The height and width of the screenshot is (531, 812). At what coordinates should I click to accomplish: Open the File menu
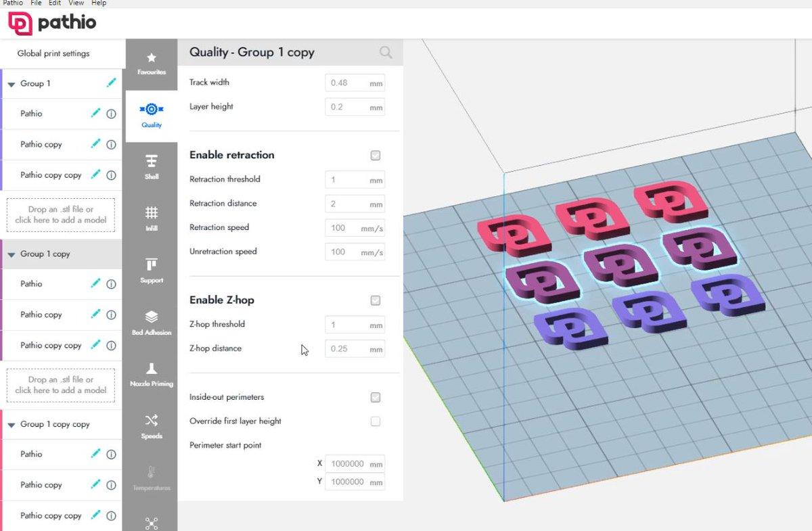tap(36, 3)
